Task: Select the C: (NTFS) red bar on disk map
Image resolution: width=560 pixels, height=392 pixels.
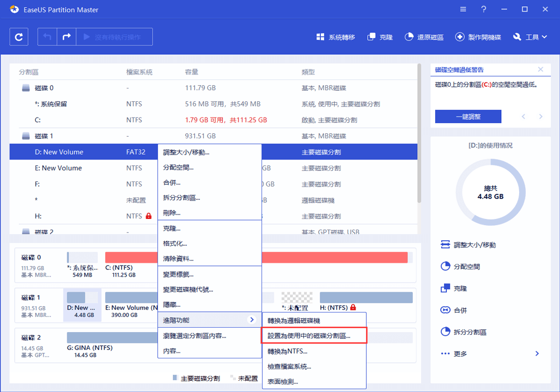Action: pyautogui.click(x=256, y=258)
